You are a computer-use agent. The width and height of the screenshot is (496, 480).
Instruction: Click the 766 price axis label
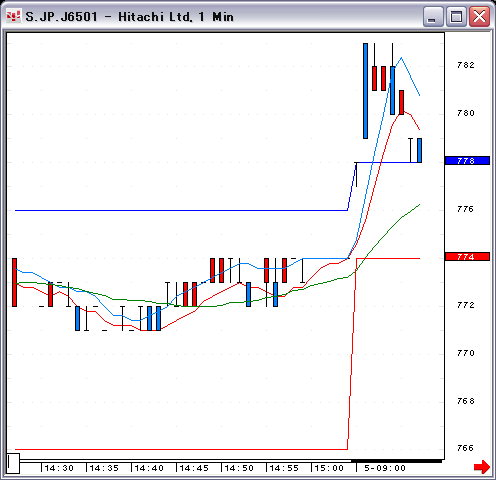466,448
